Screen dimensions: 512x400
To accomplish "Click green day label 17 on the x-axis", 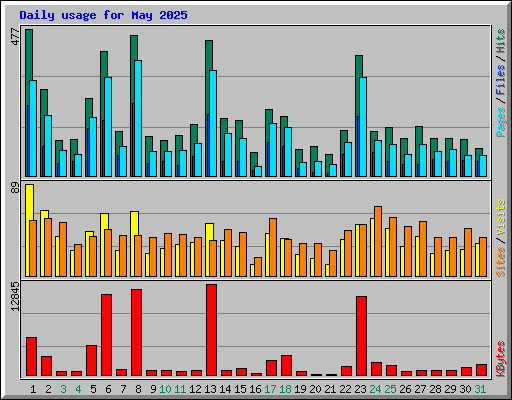I will (270, 389).
